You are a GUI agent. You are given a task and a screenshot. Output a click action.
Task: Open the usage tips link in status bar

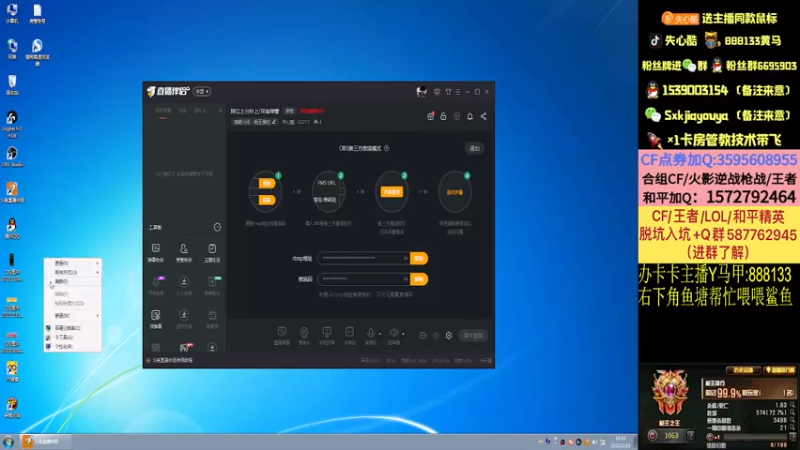click(x=170, y=360)
